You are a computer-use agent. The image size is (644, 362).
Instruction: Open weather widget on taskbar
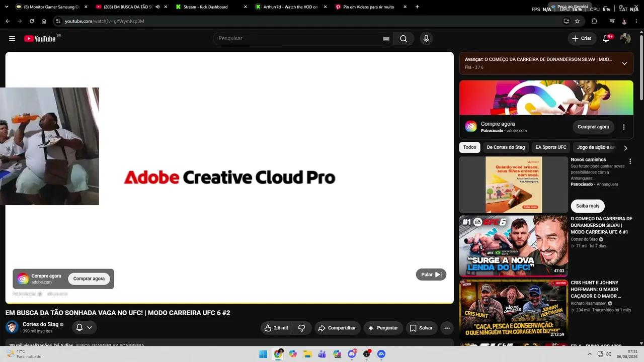point(24,354)
